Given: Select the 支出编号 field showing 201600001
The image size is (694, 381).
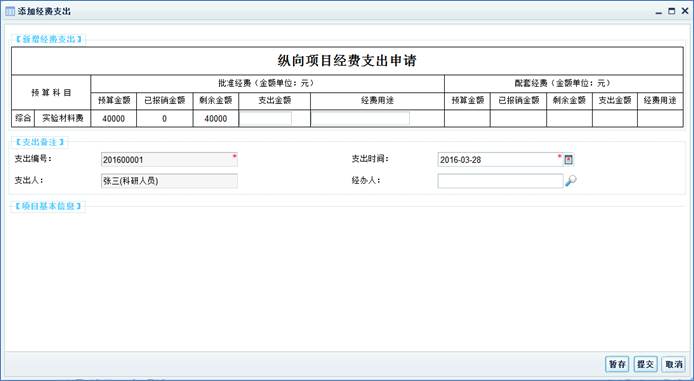Looking at the screenshot, I should [169, 160].
